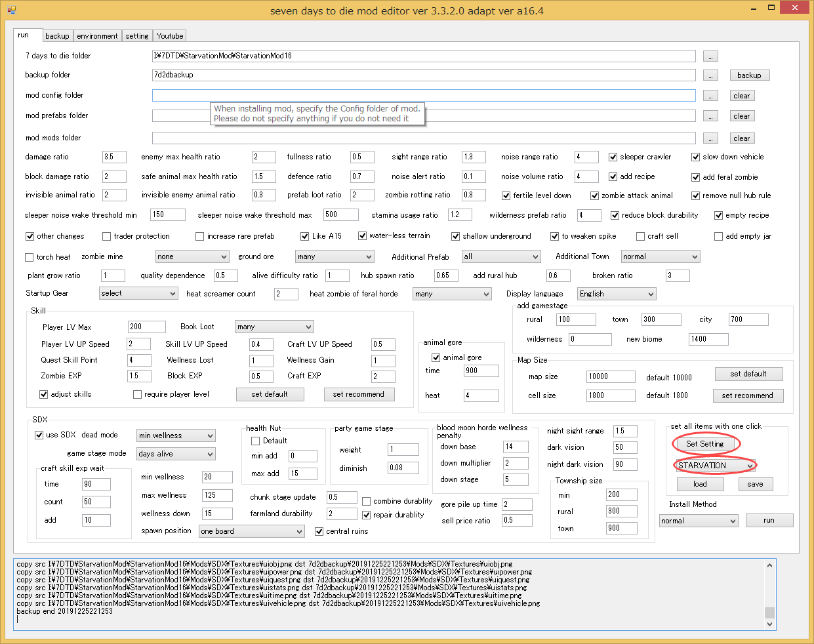
Task: Clear the mod prefabs folder path
Action: (x=742, y=116)
